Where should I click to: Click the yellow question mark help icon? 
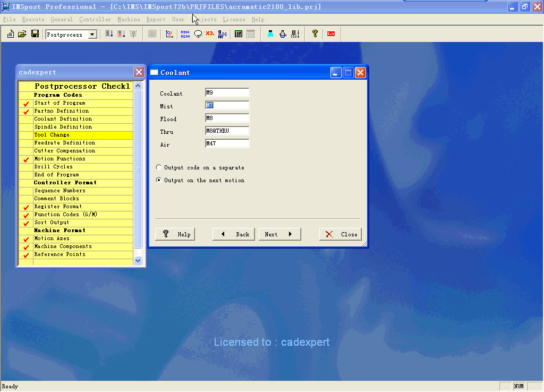[314, 34]
